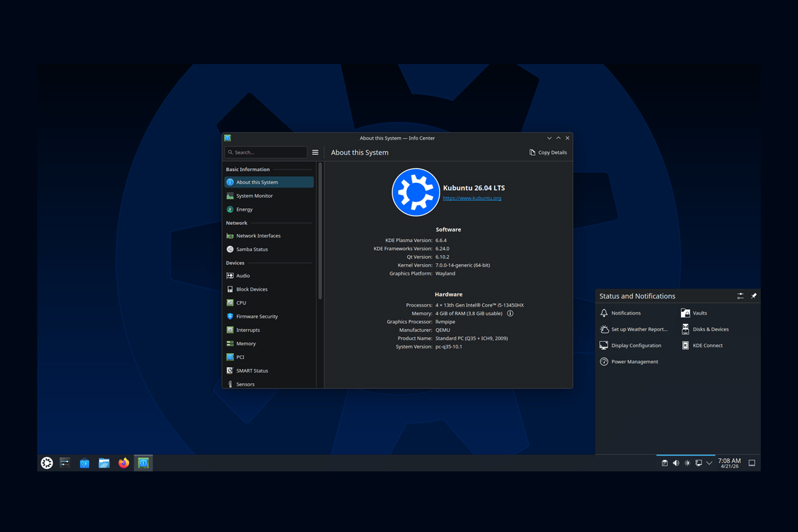Open Samba Status page
This screenshot has height=532, width=798.
click(x=269, y=249)
